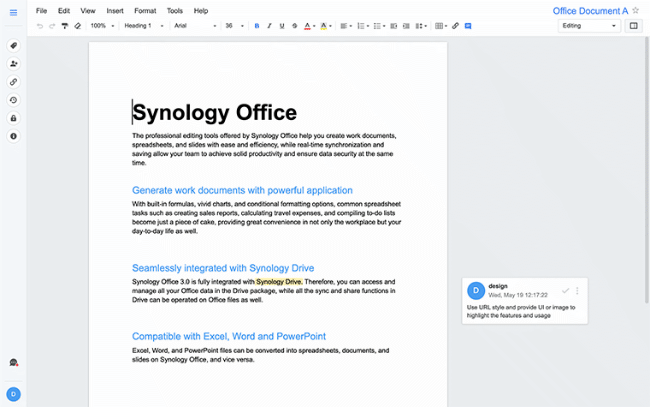Click the increase indent icon

[406, 26]
